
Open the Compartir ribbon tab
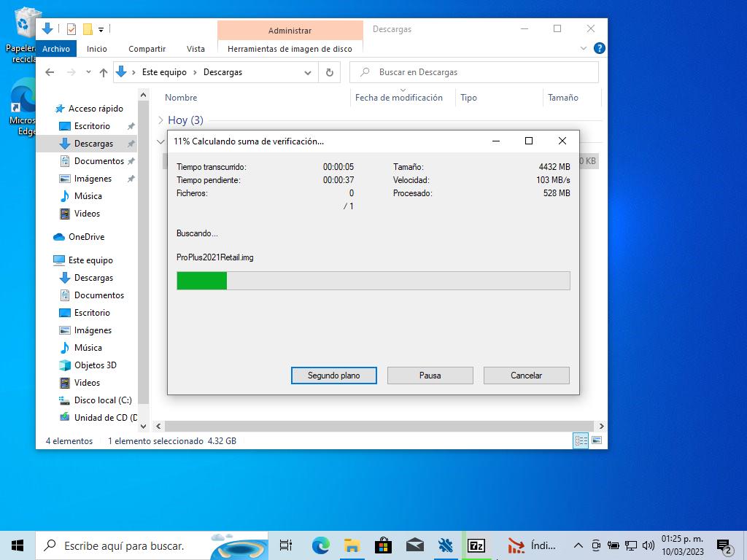point(147,49)
